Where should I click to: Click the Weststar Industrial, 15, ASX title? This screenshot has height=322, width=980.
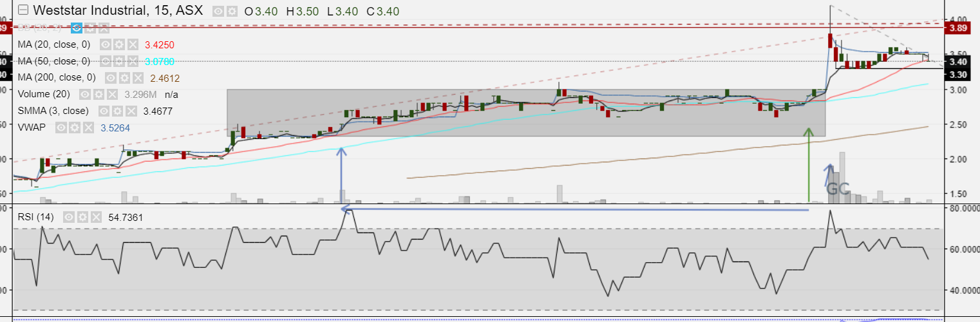coord(118,10)
